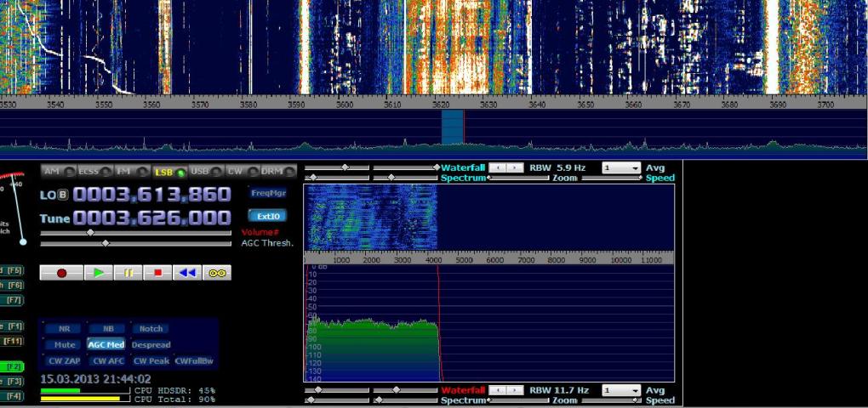Adjust the Volume slider
This screenshot has width=868, height=408.
90,232
